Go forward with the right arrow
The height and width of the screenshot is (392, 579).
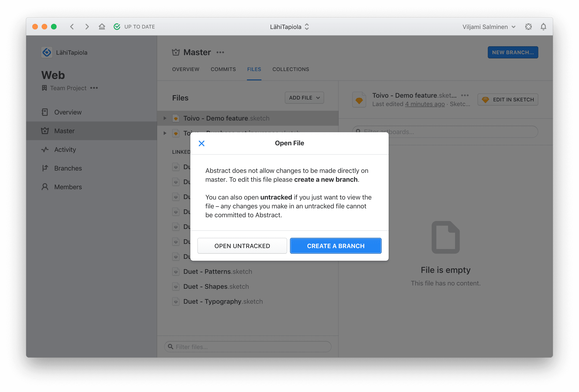[87, 27]
